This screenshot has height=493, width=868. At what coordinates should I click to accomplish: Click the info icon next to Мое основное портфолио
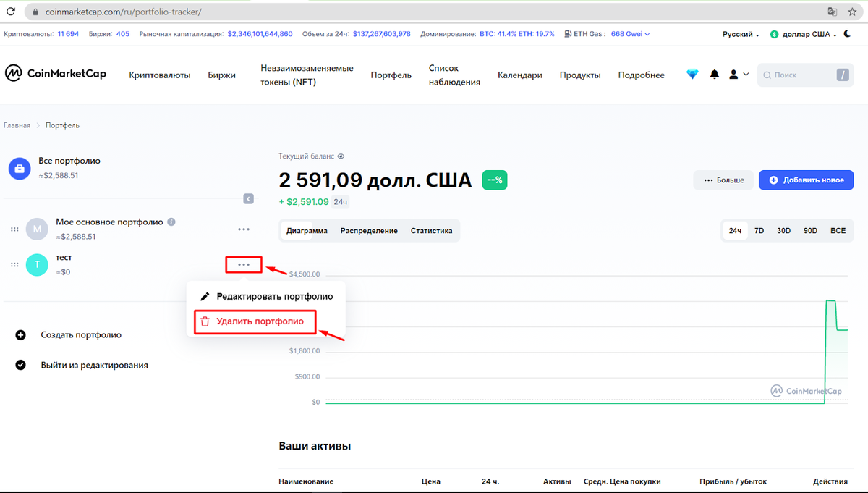click(x=171, y=222)
